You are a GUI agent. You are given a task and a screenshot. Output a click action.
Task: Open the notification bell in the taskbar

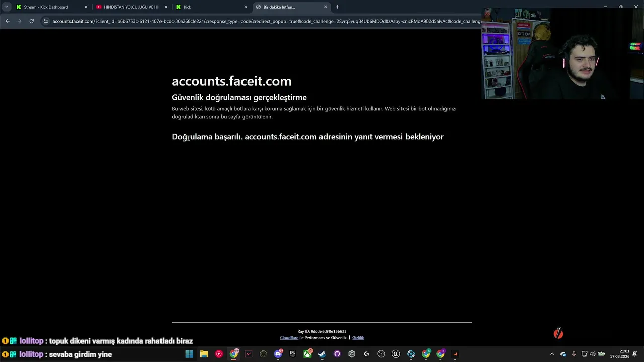coord(635,354)
